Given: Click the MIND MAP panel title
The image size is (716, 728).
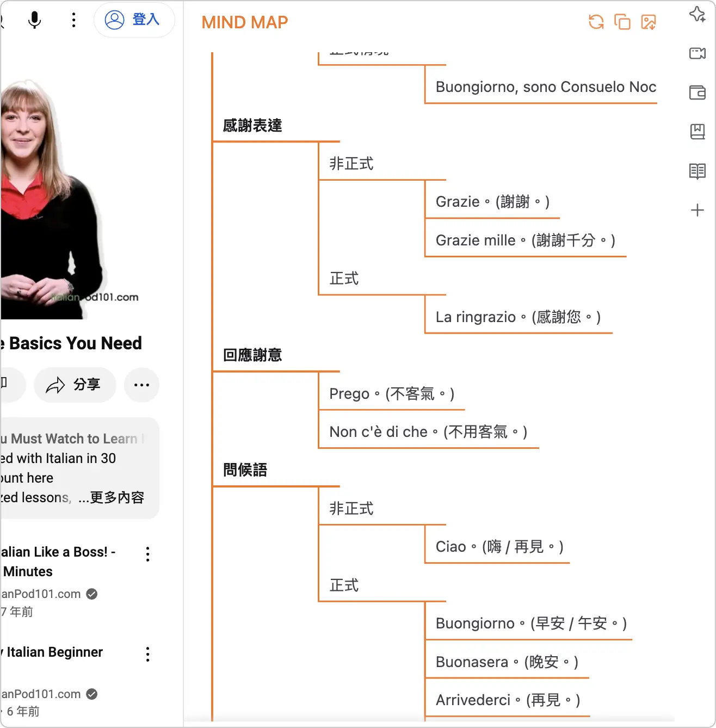Looking at the screenshot, I should point(244,22).
